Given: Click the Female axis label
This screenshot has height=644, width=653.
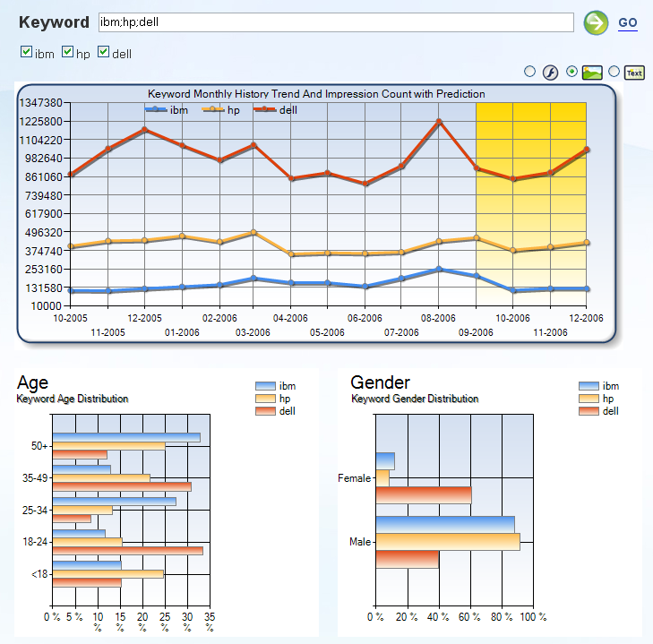Looking at the screenshot, I should (354, 478).
